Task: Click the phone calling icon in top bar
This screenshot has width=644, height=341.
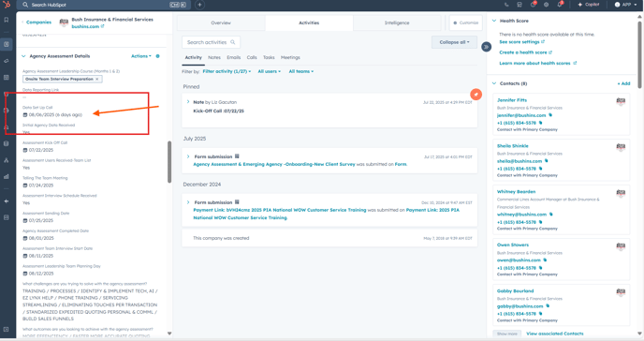Action: pos(506,5)
